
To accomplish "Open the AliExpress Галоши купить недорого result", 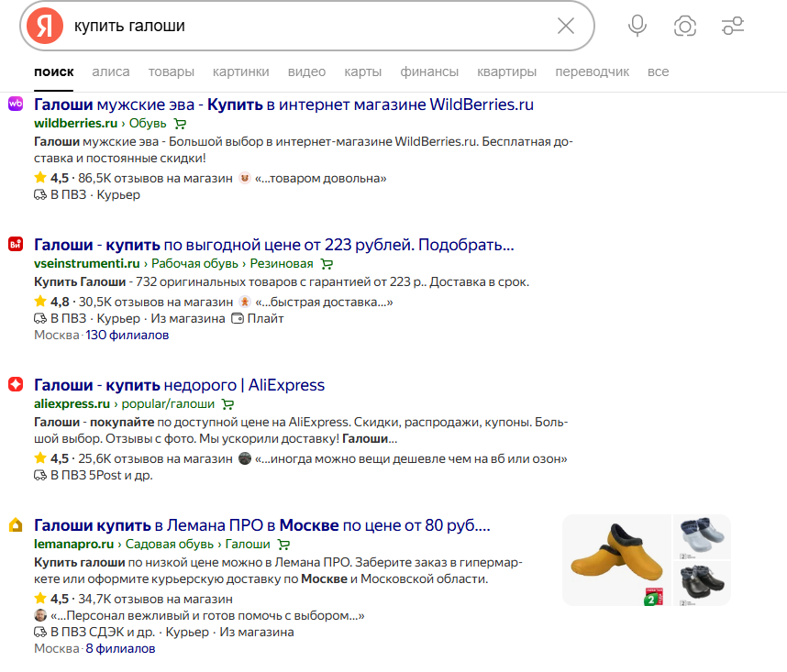I will [179, 385].
